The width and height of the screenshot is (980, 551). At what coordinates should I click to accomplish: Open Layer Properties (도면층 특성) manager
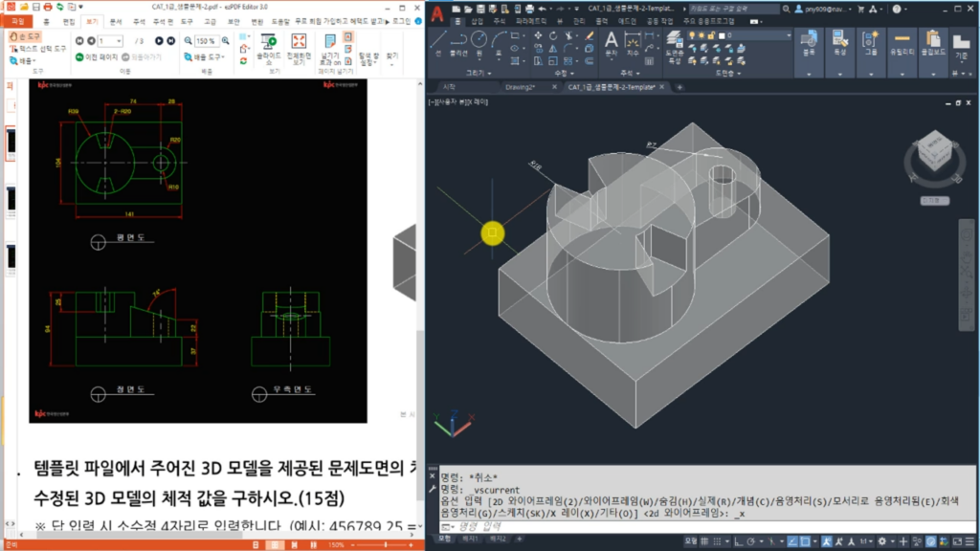[x=675, y=47]
